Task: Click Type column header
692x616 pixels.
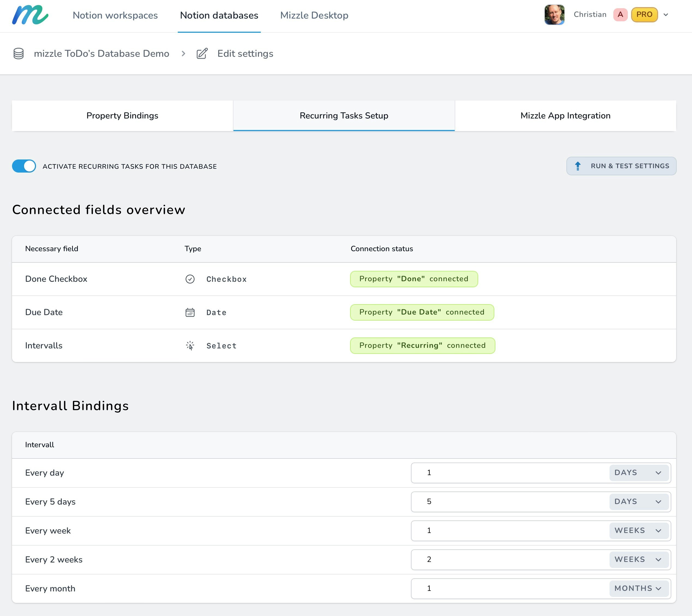Action: [193, 249]
